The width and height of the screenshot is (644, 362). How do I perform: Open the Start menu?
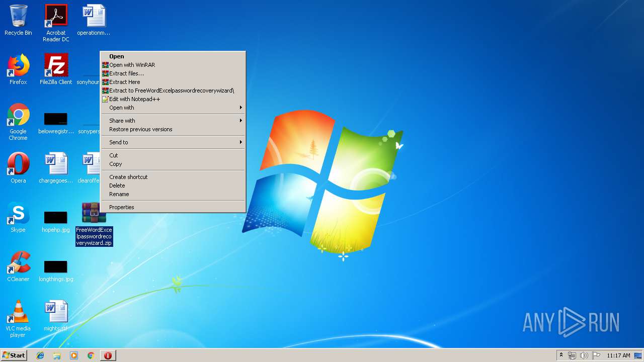coord(14,355)
